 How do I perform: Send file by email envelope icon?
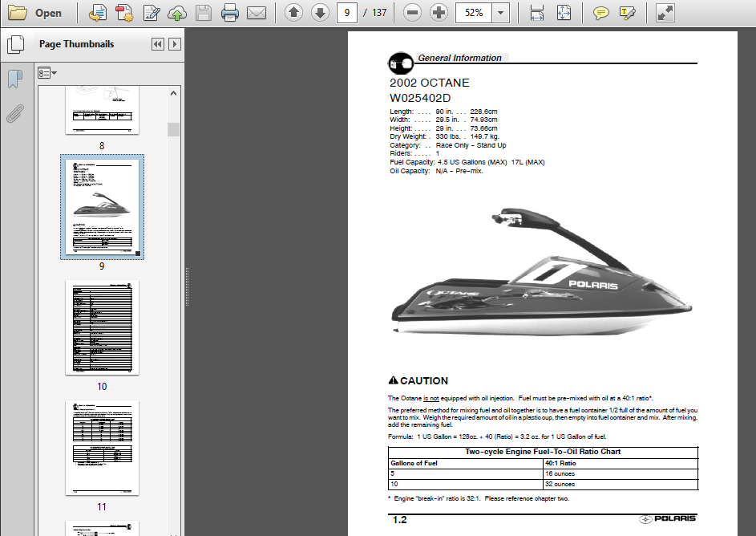[x=257, y=13]
